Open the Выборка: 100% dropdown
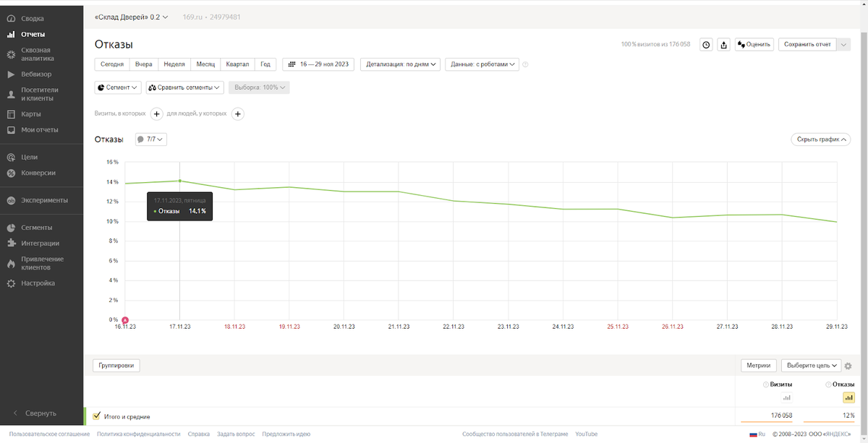 pos(260,87)
